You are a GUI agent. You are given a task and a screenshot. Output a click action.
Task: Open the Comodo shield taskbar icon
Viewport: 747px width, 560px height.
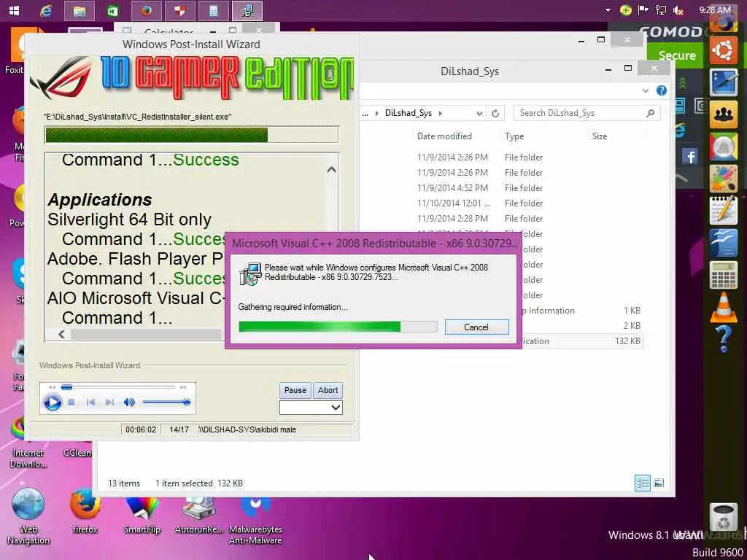[x=179, y=10]
